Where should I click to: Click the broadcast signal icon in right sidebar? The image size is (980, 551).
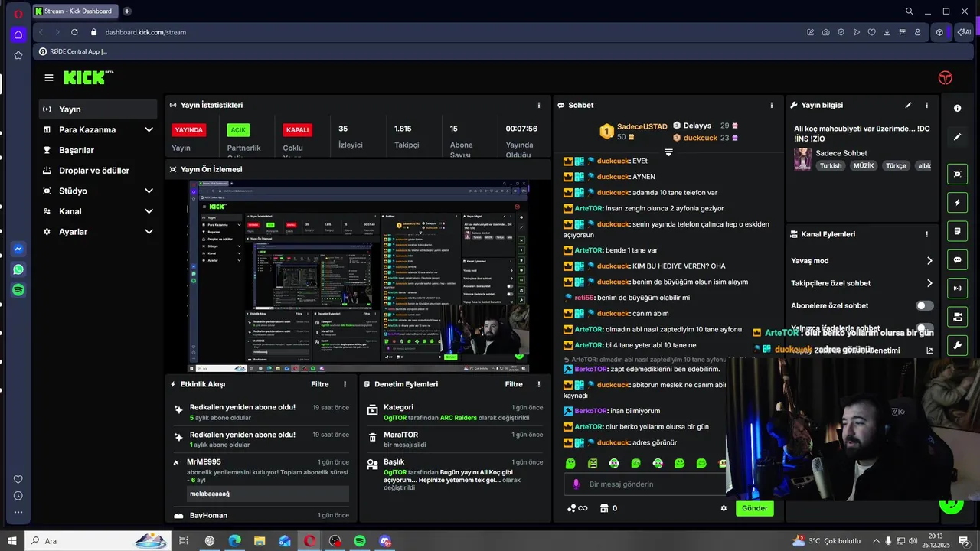coord(957,289)
